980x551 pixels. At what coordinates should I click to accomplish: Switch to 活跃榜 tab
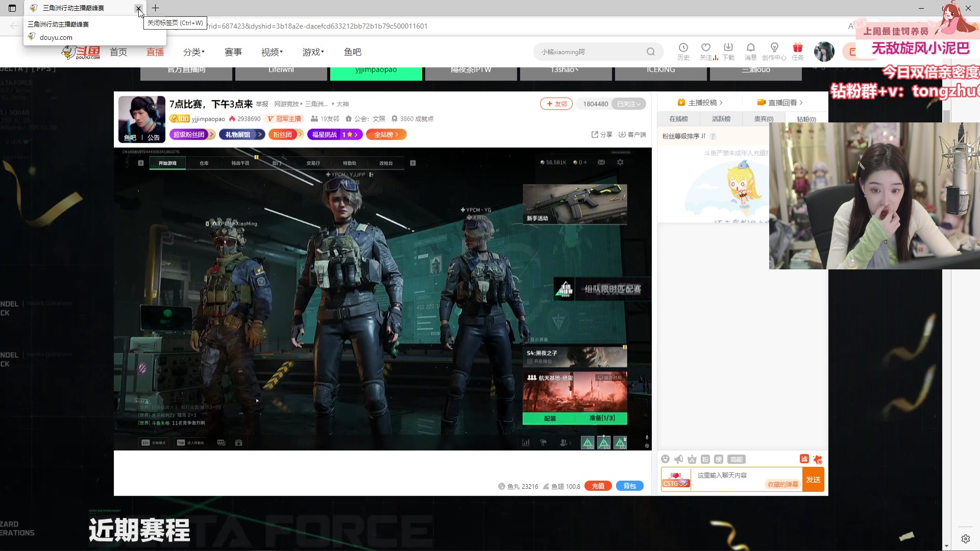[721, 119]
